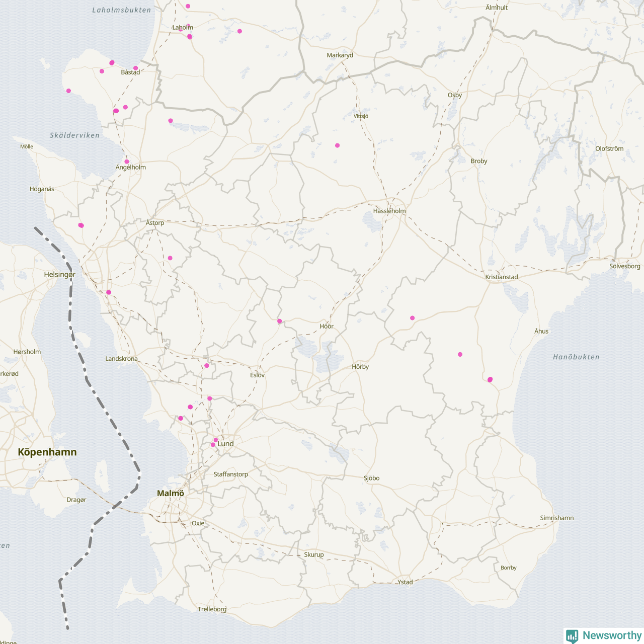644x644 pixels.
Task: Click the Simrishamn town label
Action: (x=557, y=518)
